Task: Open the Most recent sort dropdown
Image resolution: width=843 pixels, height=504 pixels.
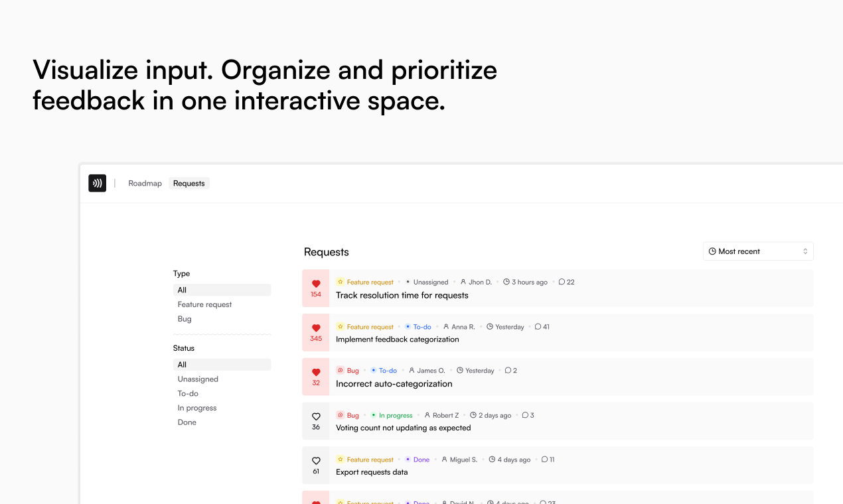Action: [x=758, y=251]
